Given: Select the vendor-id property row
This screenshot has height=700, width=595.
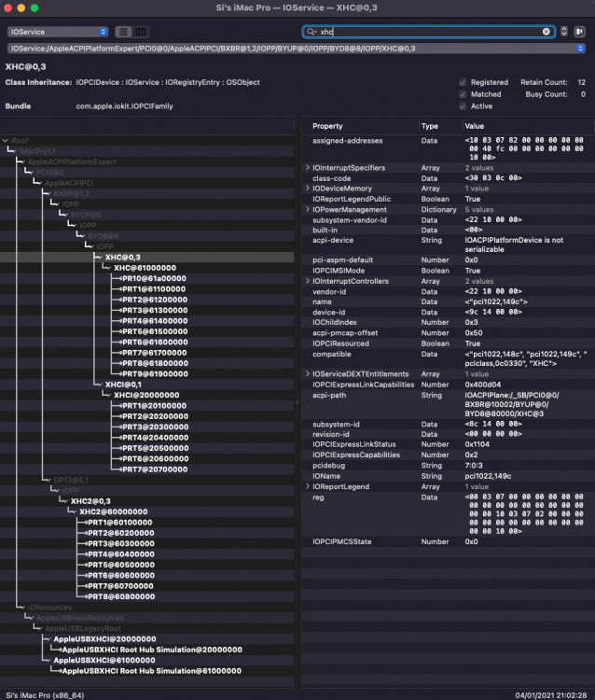Looking at the screenshot, I should pos(448,291).
